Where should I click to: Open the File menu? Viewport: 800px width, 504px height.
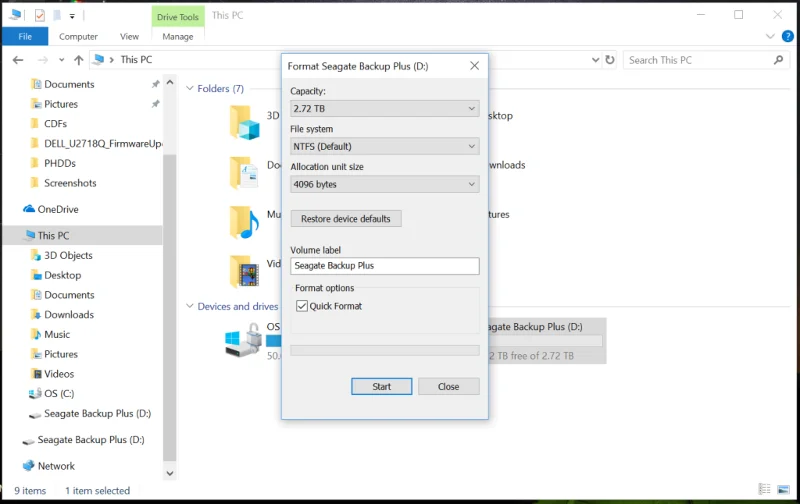(x=25, y=36)
